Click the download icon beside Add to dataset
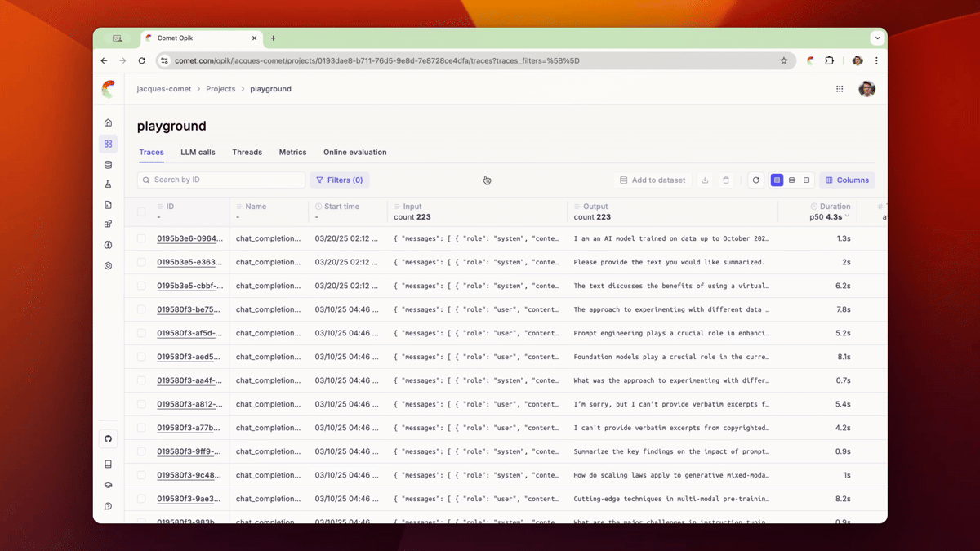 [x=705, y=180]
